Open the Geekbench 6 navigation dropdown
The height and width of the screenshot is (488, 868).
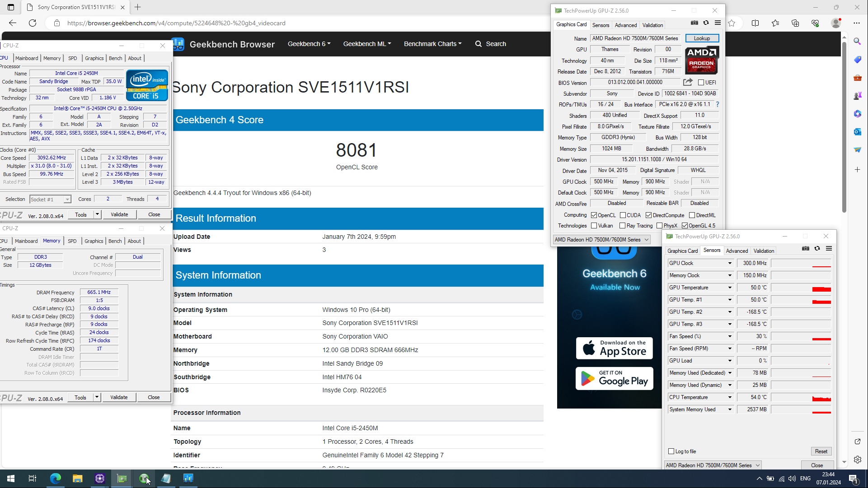point(309,44)
